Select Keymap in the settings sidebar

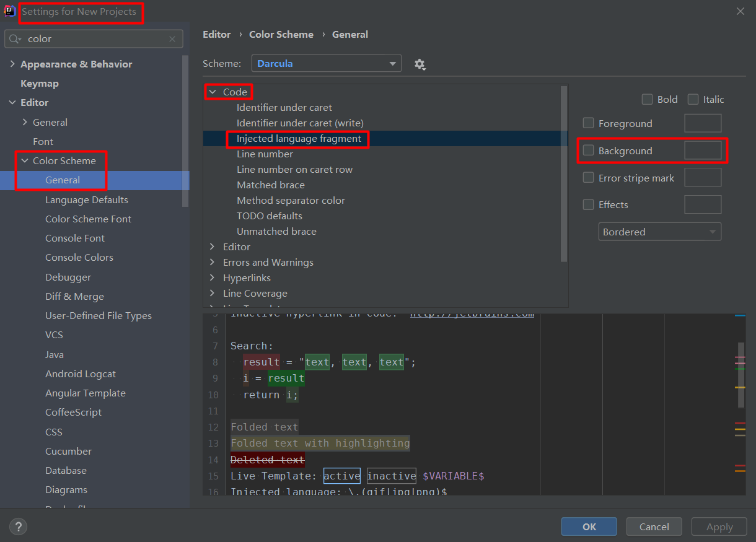40,83
